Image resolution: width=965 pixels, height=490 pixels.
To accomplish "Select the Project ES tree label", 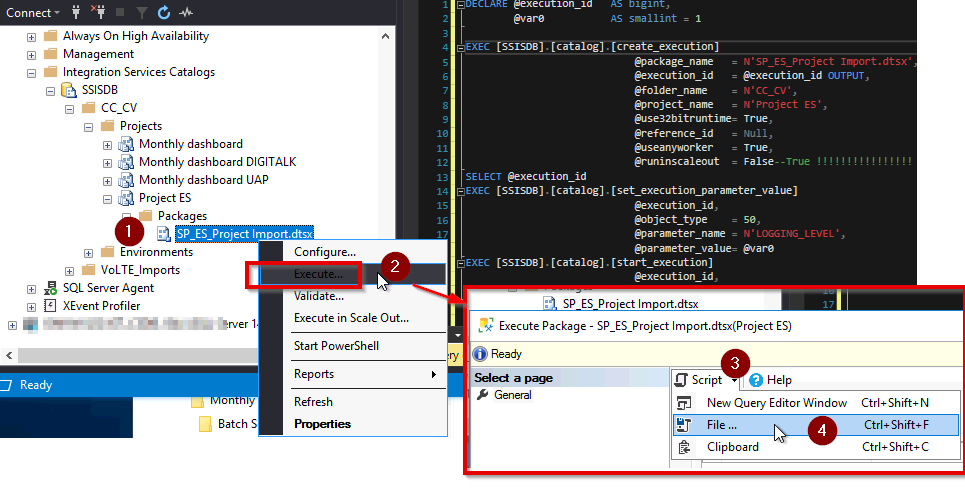I will pos(165,198).
